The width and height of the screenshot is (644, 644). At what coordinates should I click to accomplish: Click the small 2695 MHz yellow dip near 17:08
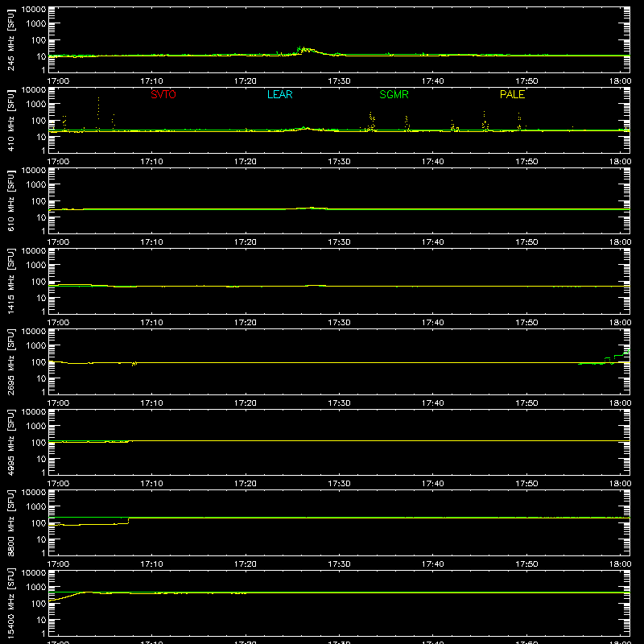coord(134,364)
